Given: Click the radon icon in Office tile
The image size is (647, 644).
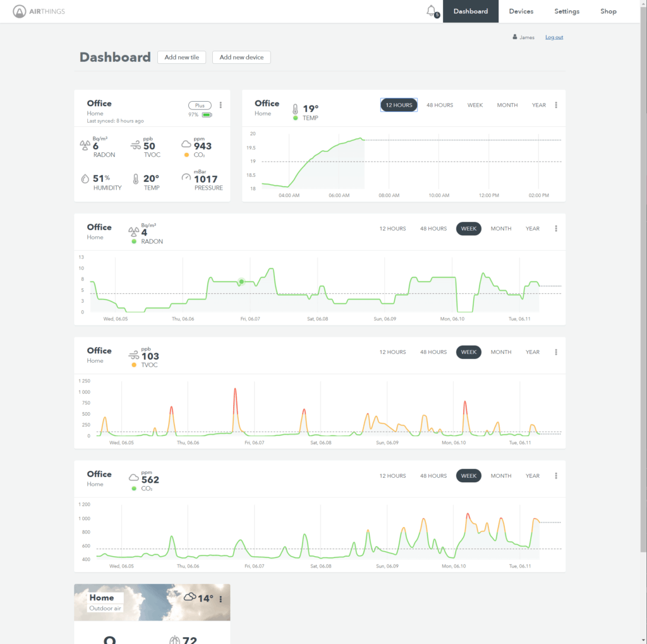Looking at the screenshot, I should pyautogui.click(x=84, y=145).
